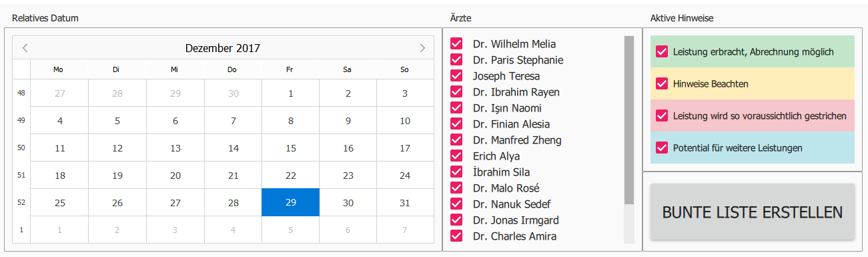Select highlighted date 29 in calendar

tap(290, 202)
